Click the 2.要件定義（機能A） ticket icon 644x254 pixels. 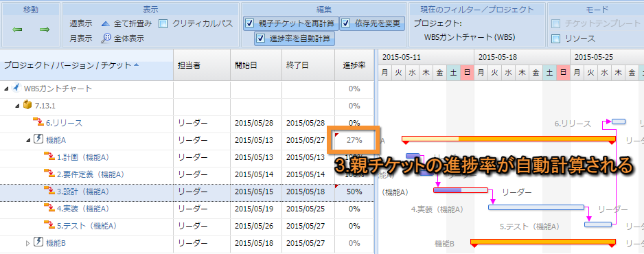[x=49, y=174]
